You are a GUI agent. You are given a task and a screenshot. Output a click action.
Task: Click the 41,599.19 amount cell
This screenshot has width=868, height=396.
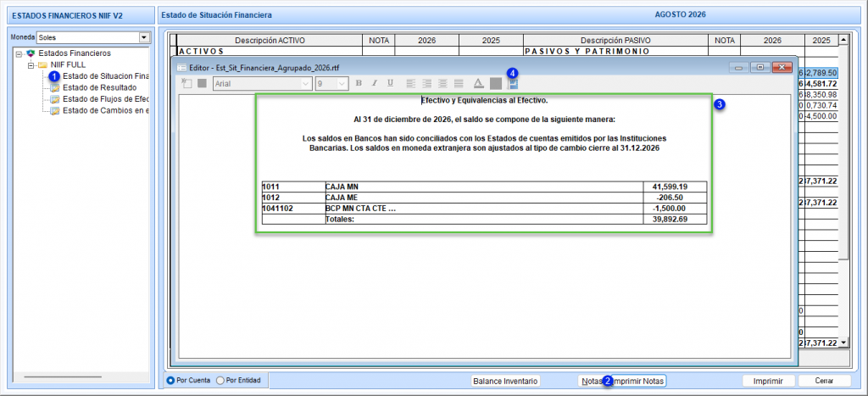[x=676, y=187]
